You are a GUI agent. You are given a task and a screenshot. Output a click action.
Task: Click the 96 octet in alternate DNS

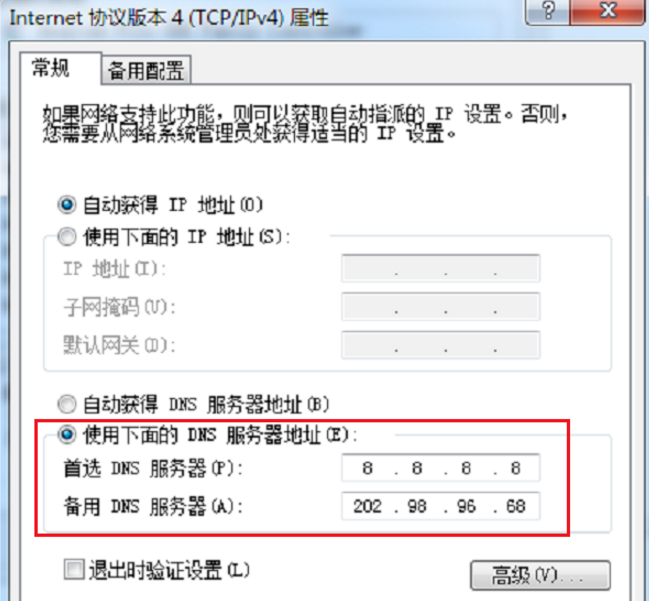[x=466, y=506]
